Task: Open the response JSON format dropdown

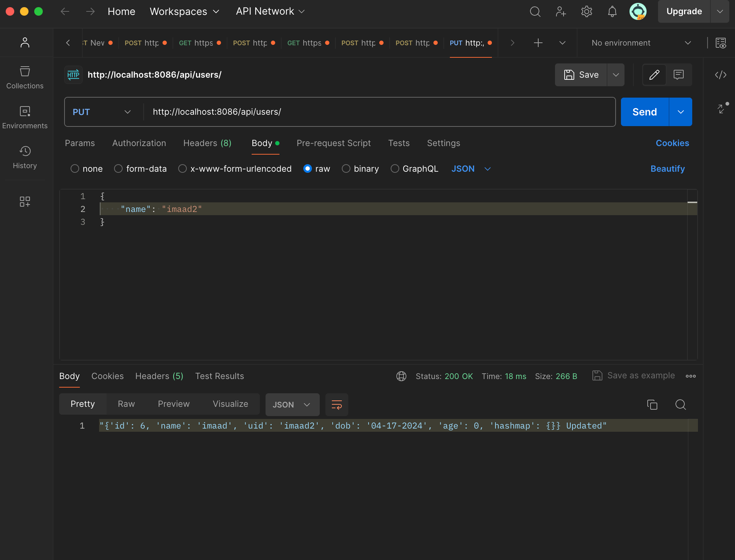Action: point(292,405)
